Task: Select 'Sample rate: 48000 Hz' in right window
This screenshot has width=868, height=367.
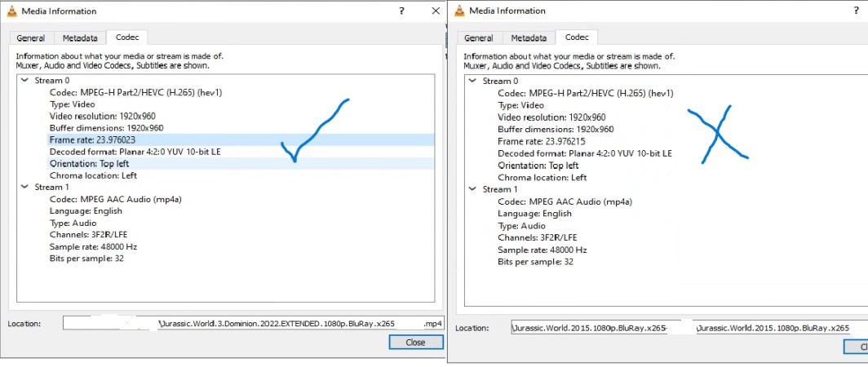Action: [542, 250]
